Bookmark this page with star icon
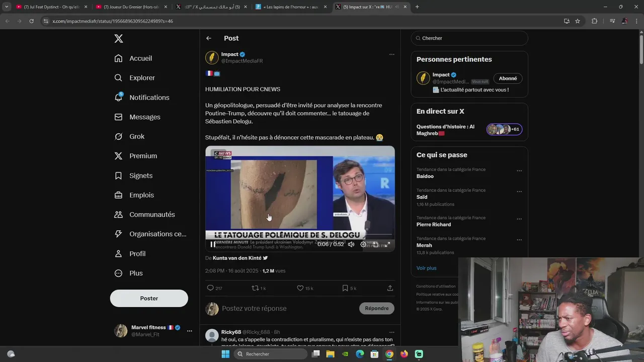Image resolution: width=644 pixels, height=362 pixels. tap(578, 21)
